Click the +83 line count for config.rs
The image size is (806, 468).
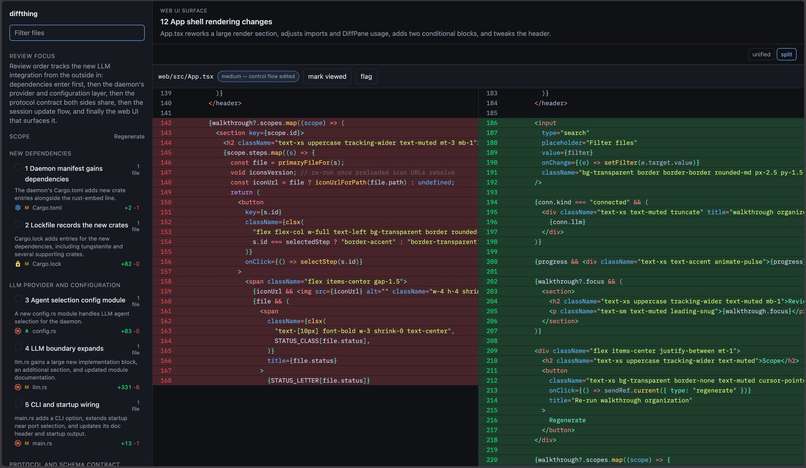[126, 331]
